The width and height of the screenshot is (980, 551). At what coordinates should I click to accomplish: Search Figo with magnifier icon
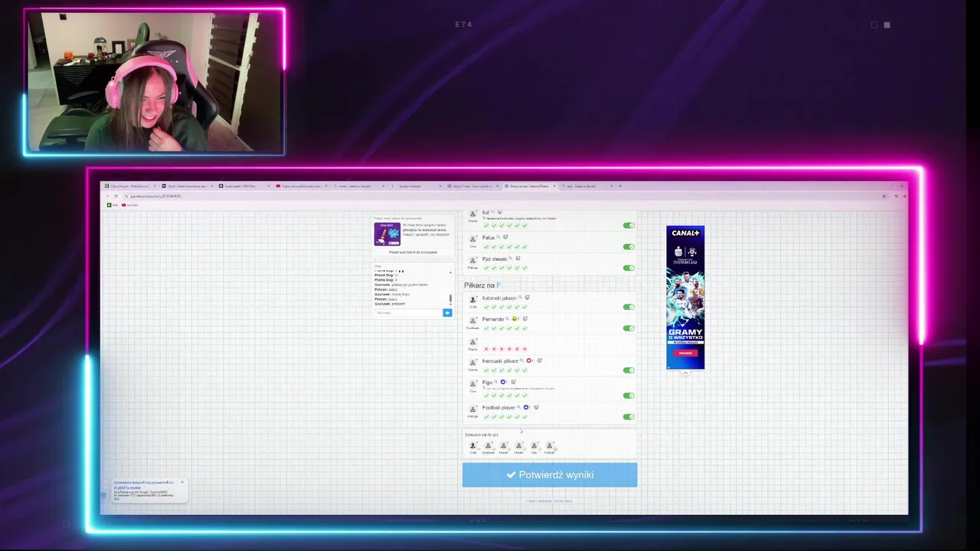click(x=495, y=382)
